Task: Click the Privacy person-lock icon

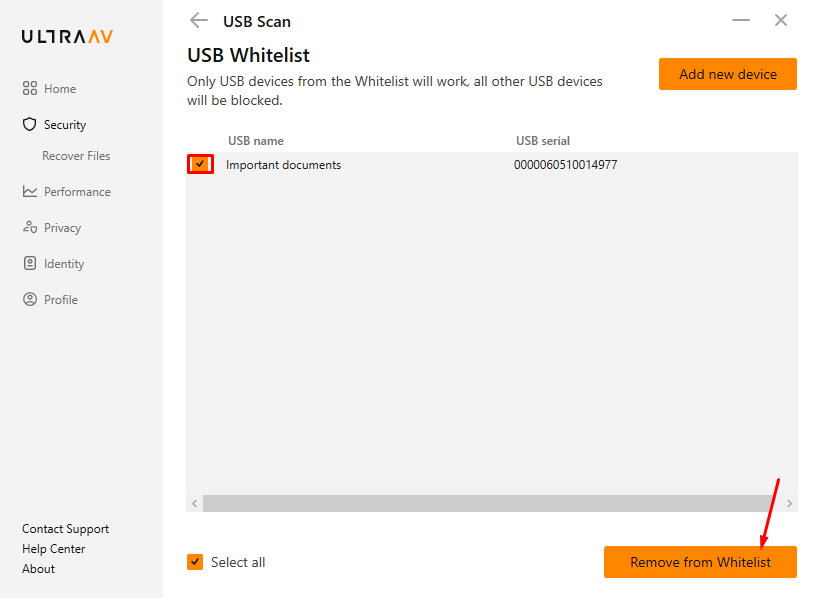Action: pos(30,227)
